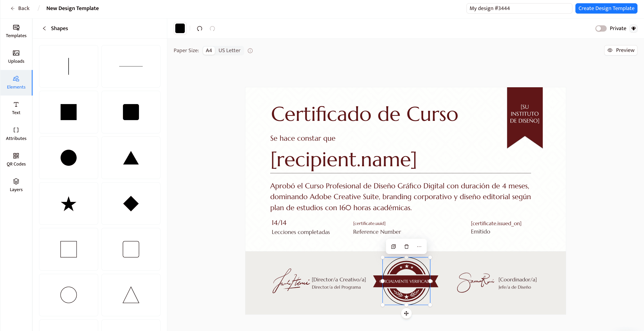Click the paper size info icon

[x=250, y=51]
